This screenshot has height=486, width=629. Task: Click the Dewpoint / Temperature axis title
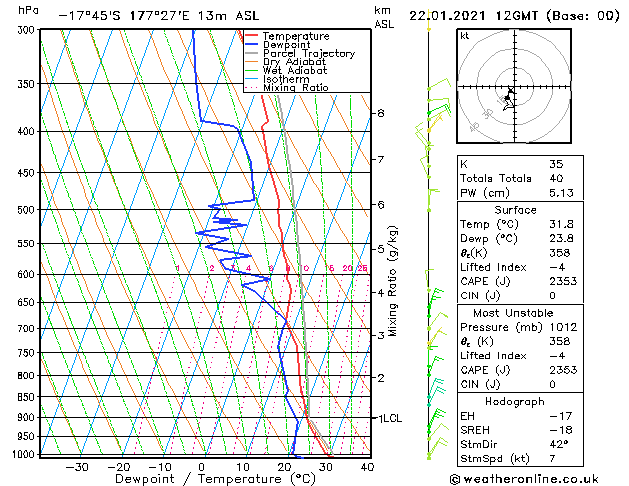[x=215, y=479]
